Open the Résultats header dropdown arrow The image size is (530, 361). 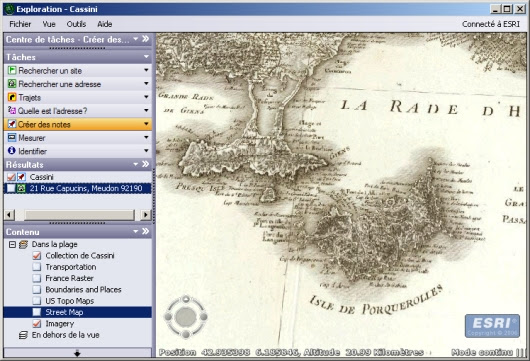[136, 164]
